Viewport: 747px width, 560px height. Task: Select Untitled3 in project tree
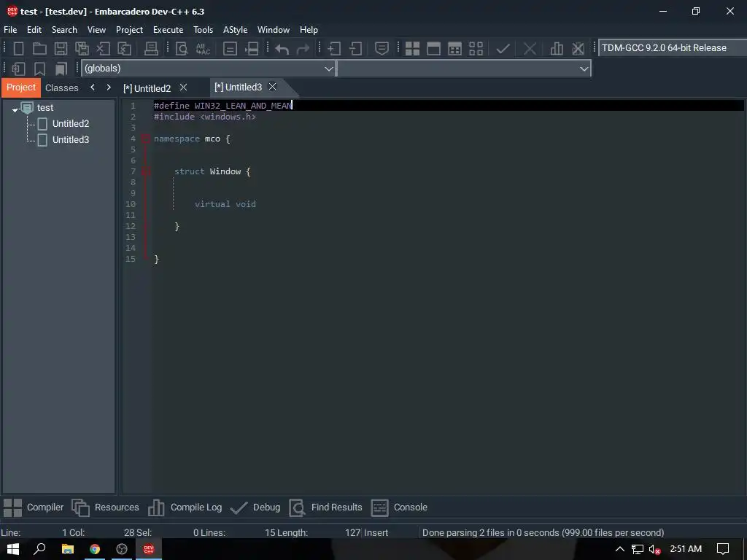pos(71,140)
